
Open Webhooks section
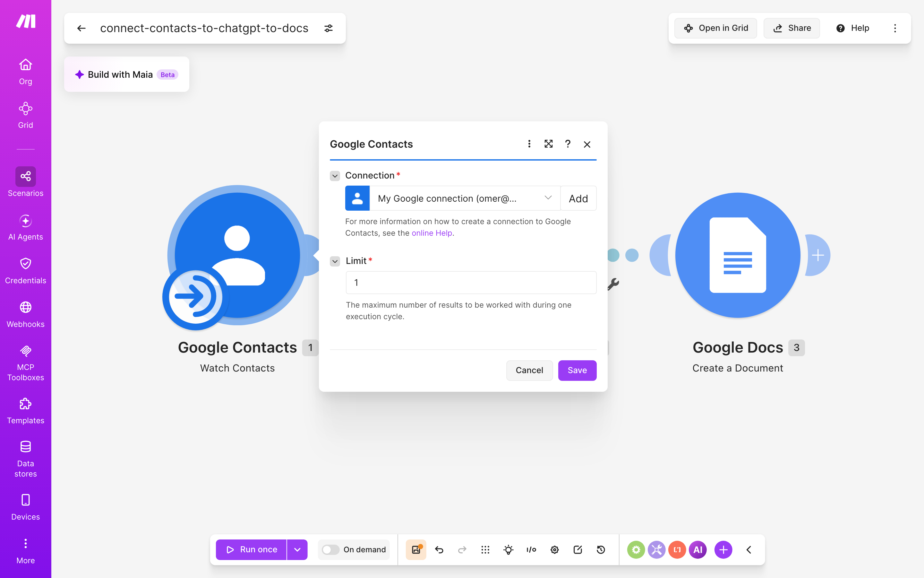click(26, 314)
